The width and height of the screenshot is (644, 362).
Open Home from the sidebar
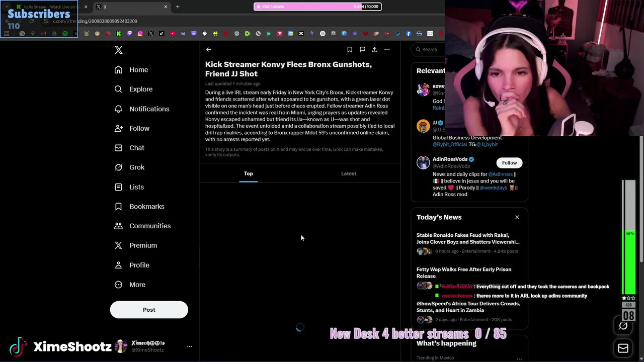tap(131, 70)
